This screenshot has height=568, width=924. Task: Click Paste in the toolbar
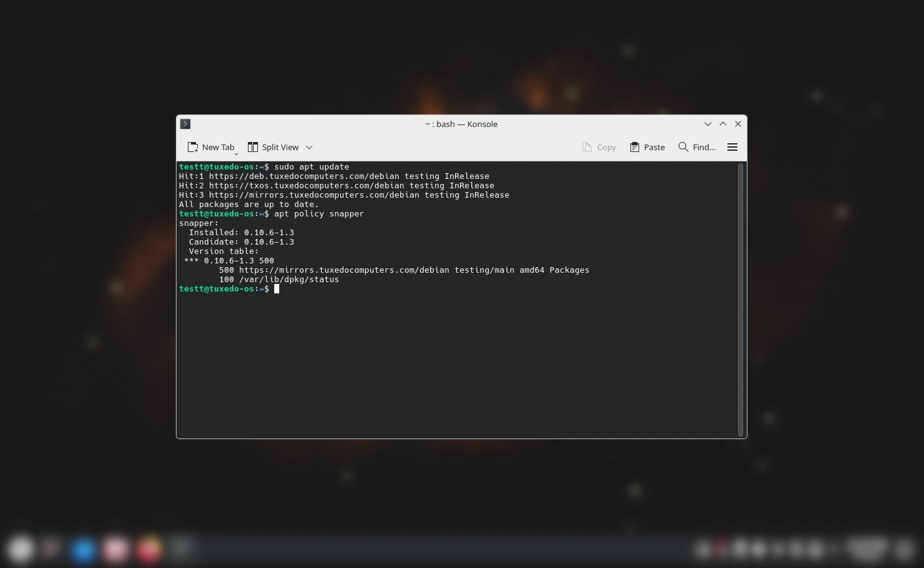click(648, 147)
